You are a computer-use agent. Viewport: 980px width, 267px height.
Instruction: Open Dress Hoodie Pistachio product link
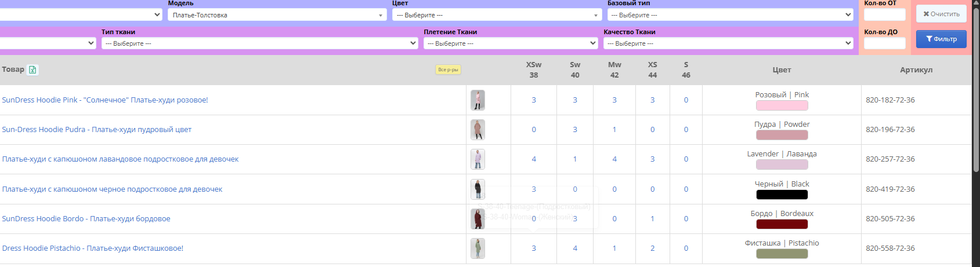(93, 248)
